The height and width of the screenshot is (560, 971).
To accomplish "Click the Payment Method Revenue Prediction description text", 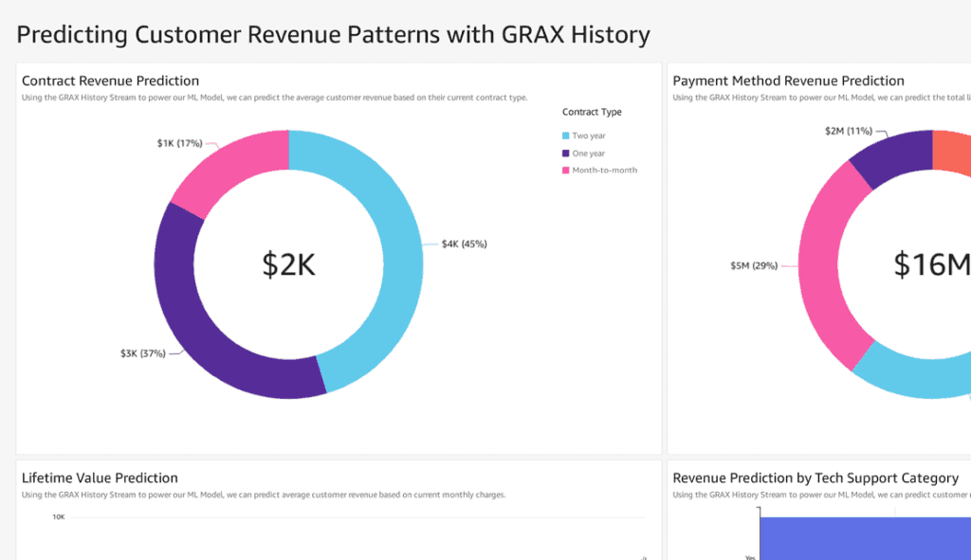I will coord(822,98).
